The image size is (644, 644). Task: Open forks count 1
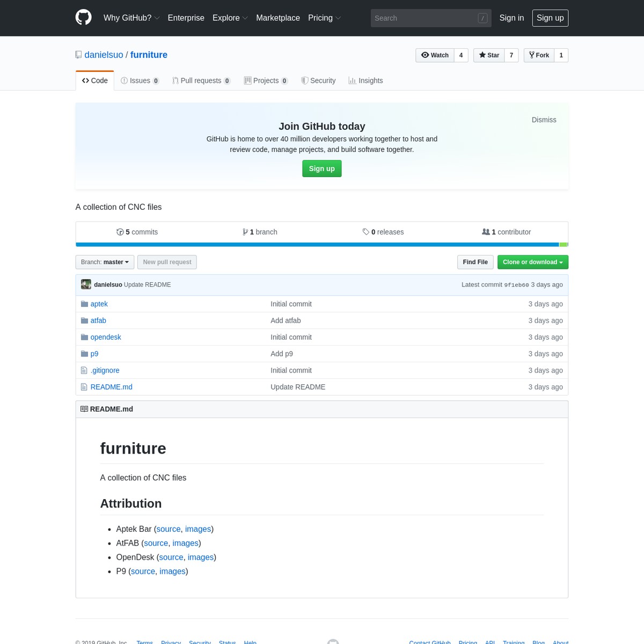click(561, 55)
